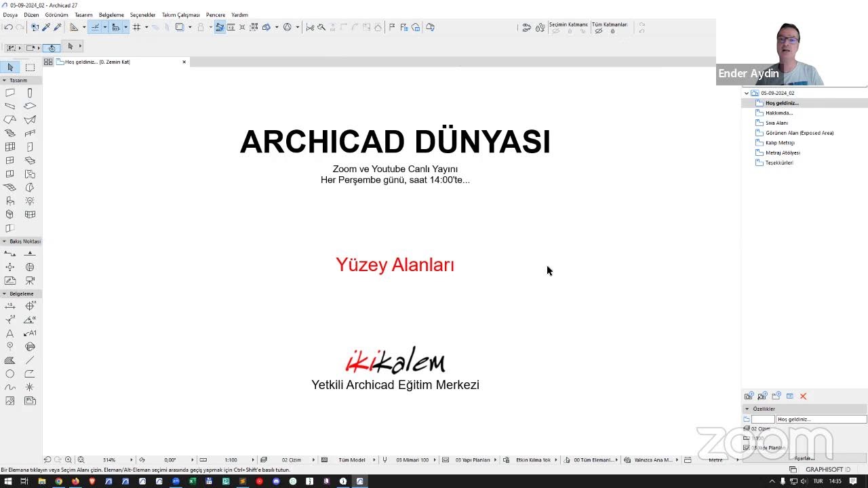
Task: Select the Roof tool
Action: click(10, 120)
